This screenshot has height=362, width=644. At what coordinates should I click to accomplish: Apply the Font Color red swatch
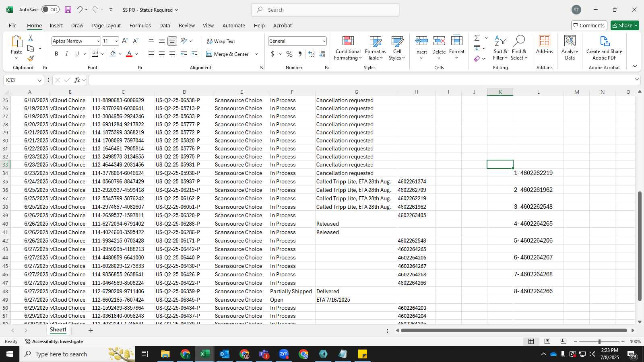tap(129, 54)
